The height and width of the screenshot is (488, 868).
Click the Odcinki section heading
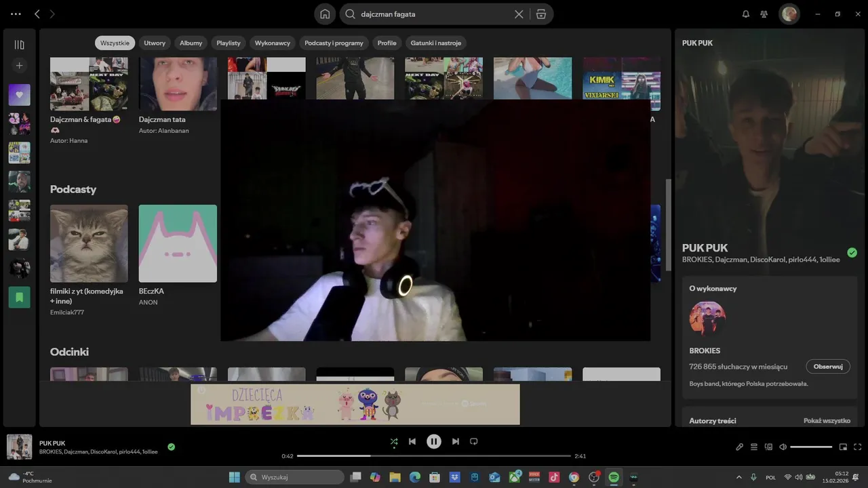pos(69,352)
